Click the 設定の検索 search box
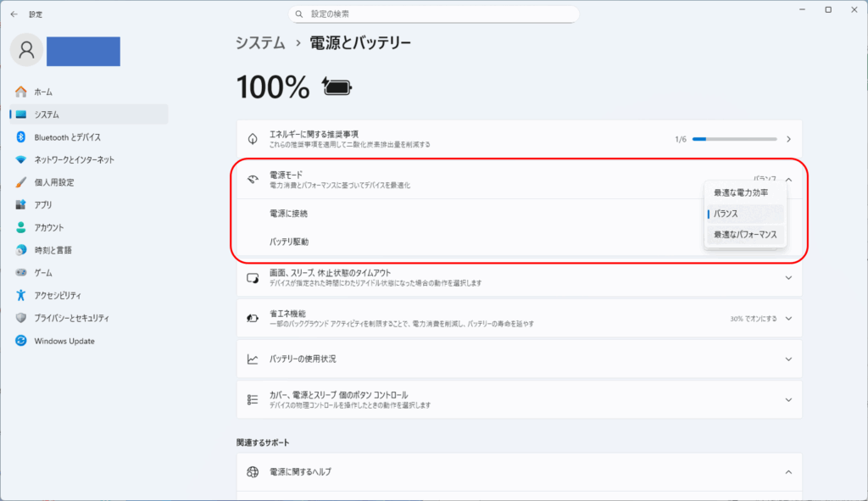Screen dimensions: 868x501 [x=433, y=14]
